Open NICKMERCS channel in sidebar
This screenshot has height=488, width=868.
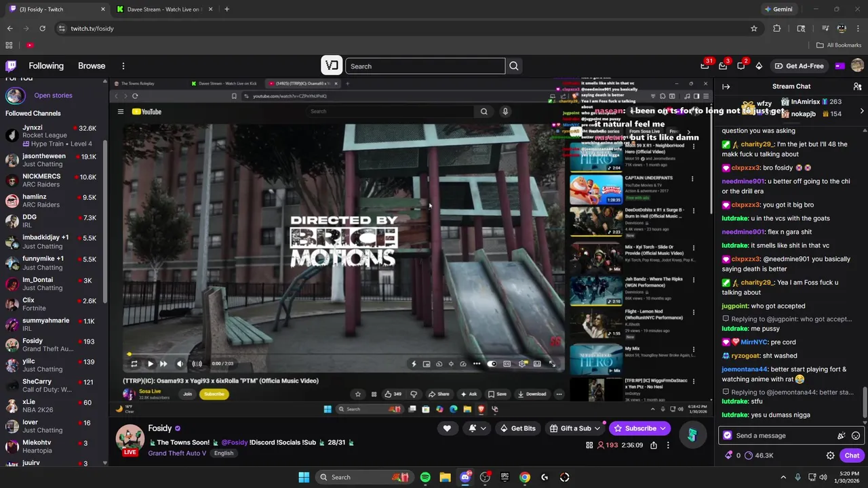pyautogui.click(x=52, y=180)
